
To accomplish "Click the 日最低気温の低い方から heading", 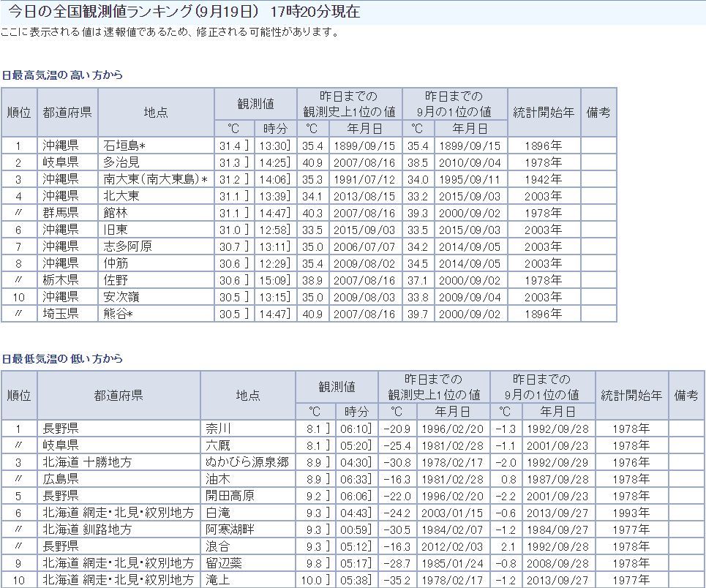I will [x=62, y=359].
